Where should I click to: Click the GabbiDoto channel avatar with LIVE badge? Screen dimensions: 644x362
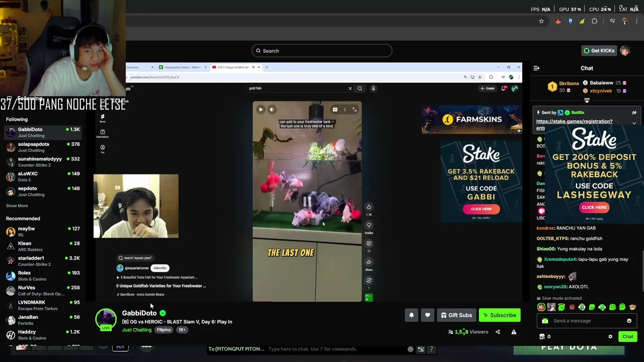(x=106, y=320)
